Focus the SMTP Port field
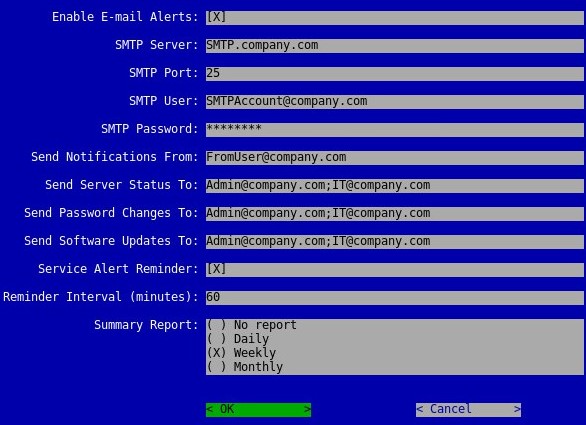 point(395,74)
